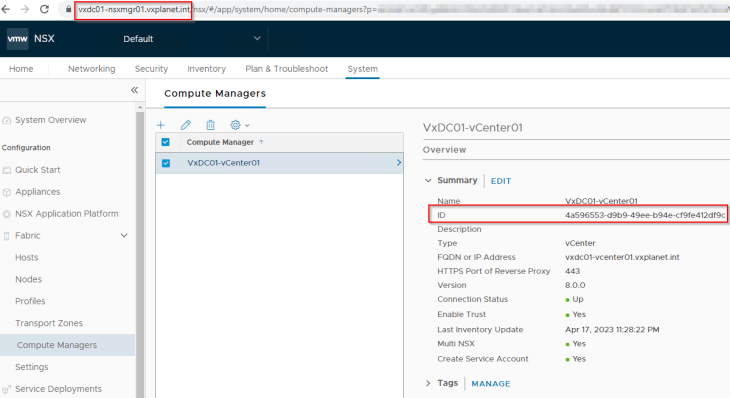Viewport: 730px width, 398px height.
Task: Collapse the Summary section chevron
Action: [x=428, y=180]
